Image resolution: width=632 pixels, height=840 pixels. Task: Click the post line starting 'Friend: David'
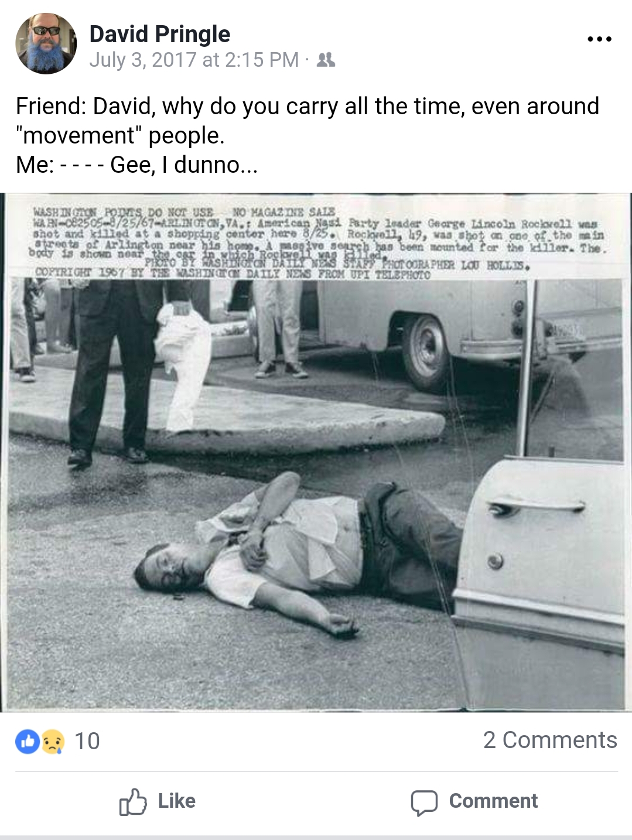(x=308, y=106)
